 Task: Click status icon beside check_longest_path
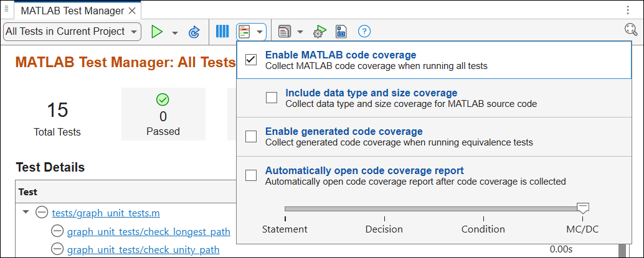(x=57, y=231)
